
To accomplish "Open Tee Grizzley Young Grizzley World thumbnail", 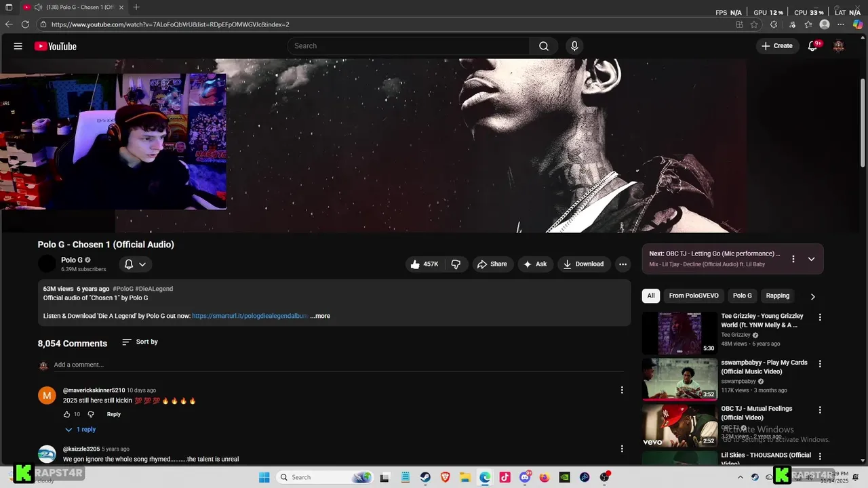I will coord(679,333).
